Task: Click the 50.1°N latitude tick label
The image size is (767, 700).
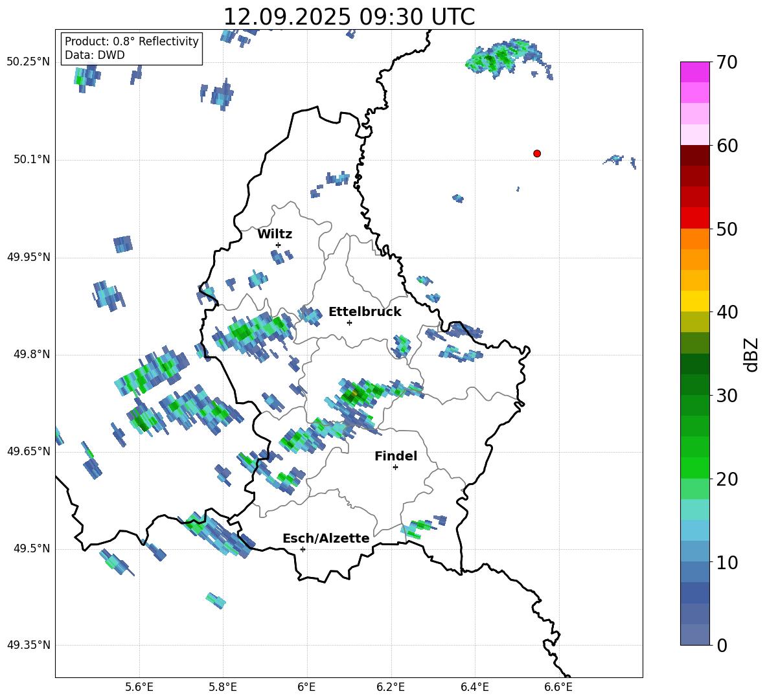Action: pyautogui.click(x=29, y=159)
